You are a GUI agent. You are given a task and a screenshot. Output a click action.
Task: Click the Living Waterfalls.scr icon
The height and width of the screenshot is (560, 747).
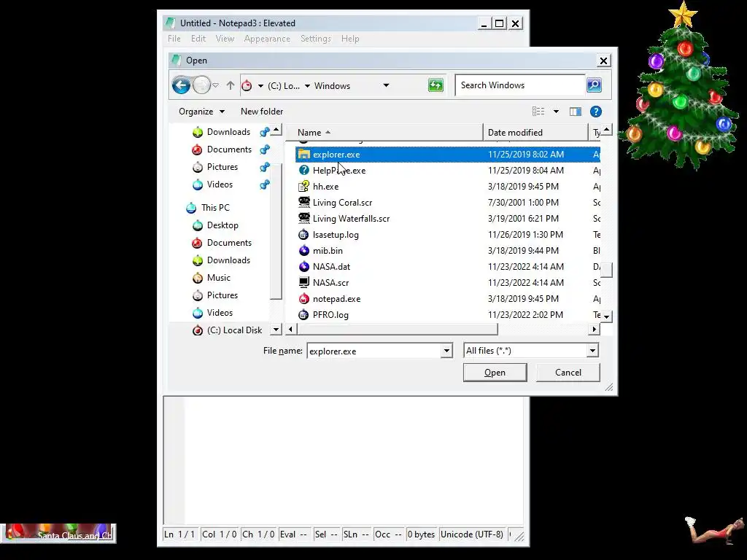(303, 219)
